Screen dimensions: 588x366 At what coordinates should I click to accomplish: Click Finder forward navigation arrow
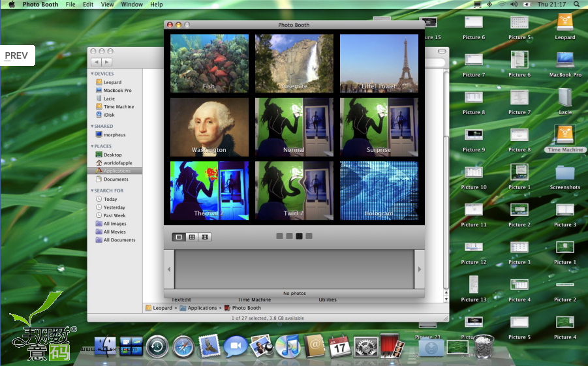107,62
